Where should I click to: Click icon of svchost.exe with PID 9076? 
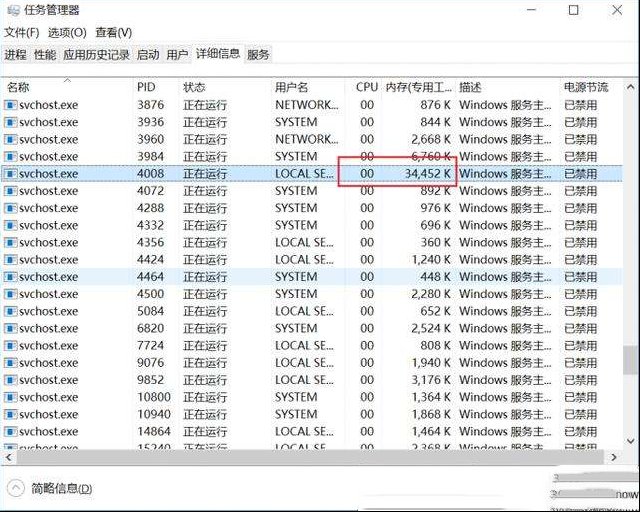[11, 363]
